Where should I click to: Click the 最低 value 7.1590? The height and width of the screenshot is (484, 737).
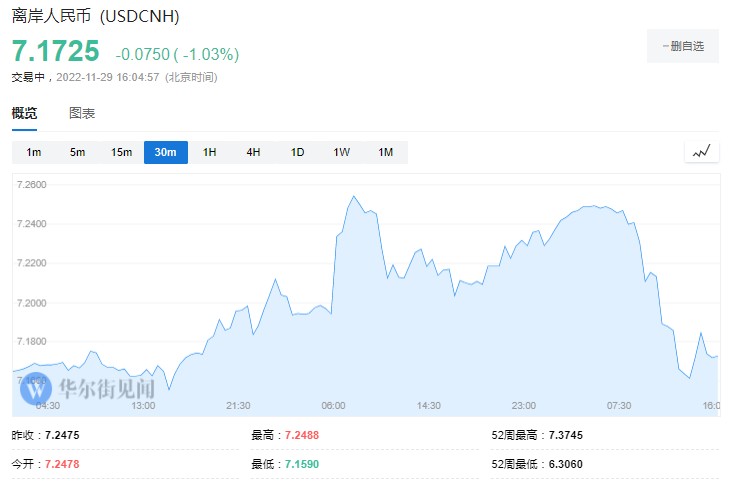click(x=301, y=465)
